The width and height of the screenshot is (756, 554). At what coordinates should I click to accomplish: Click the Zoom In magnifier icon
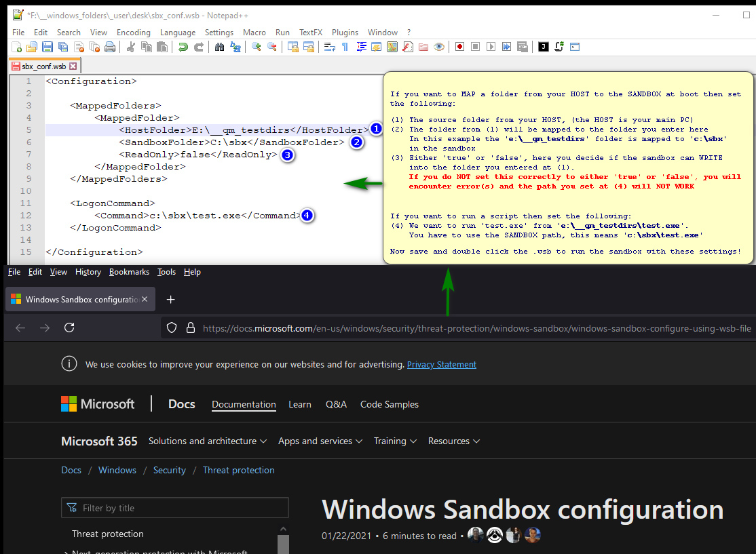pyautogui.click(x=256, y=47)
